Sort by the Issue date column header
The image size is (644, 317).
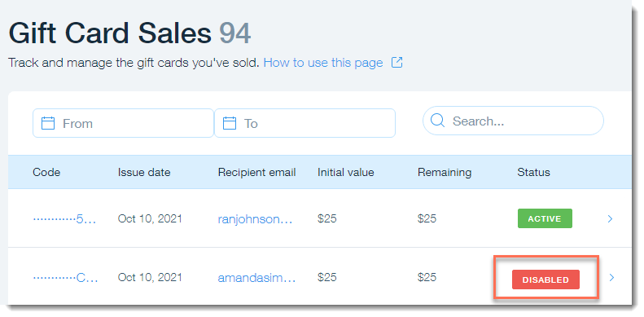pyautogui.click(x=144, y=172)
